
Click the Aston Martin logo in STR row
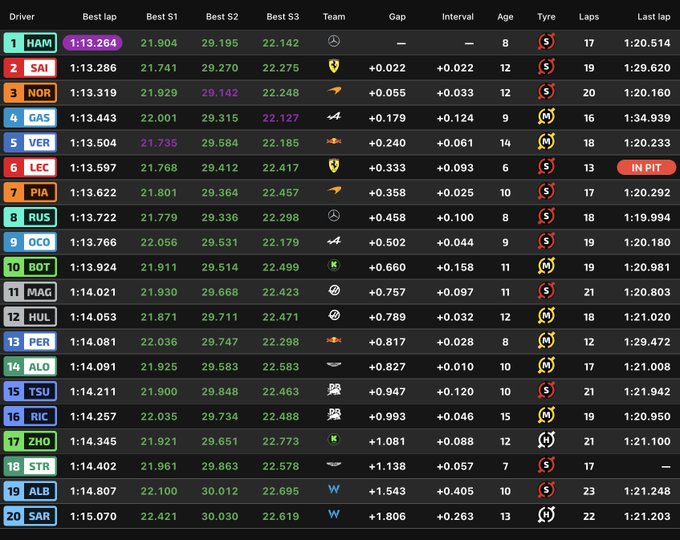(334, 465)
